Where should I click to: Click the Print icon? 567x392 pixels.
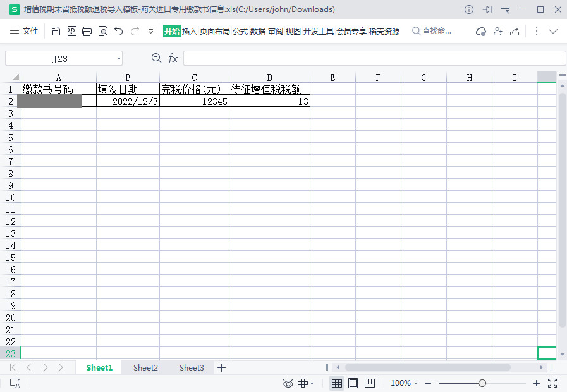pos(87,31)
